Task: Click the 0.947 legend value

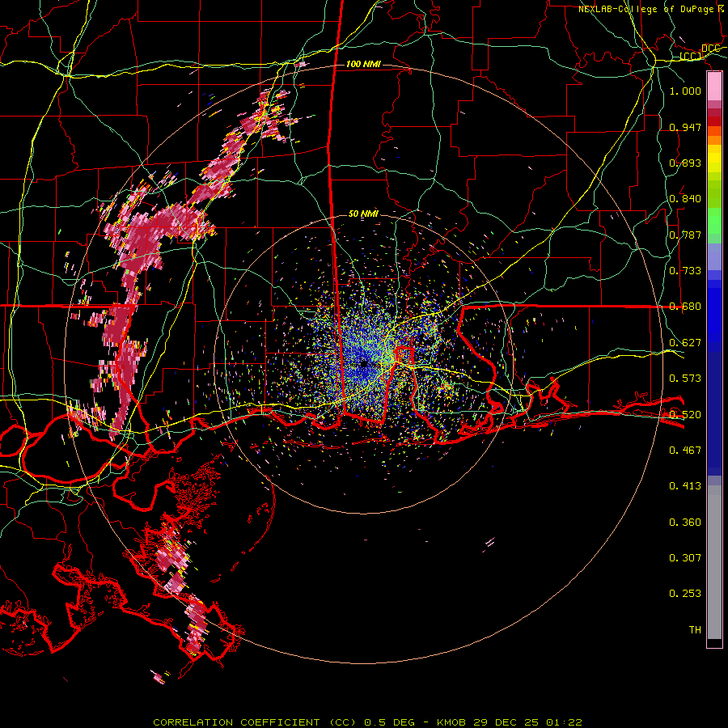Action: pyautogui.click(x=685, y=127)
